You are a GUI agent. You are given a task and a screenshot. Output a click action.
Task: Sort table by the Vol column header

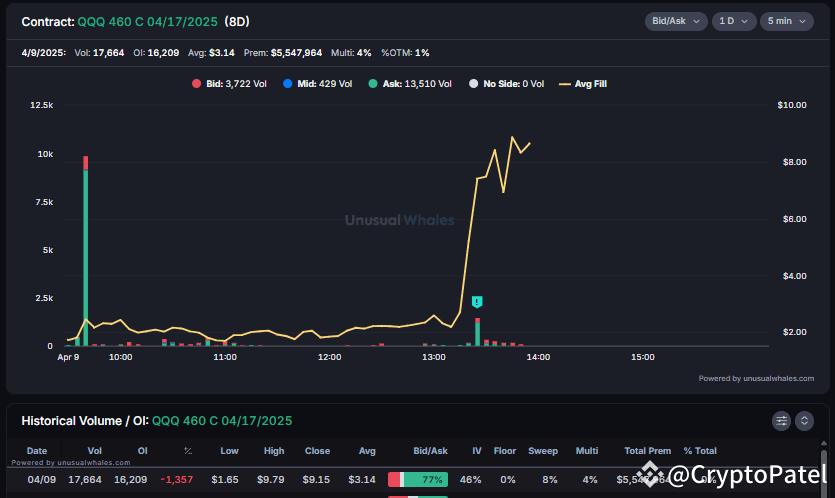tap(94, 451)
